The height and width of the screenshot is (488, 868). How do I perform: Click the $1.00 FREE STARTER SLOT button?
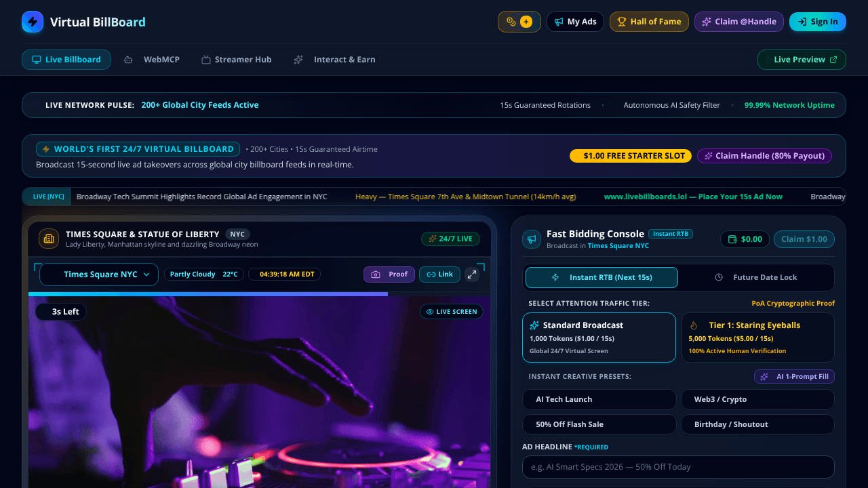631,156
